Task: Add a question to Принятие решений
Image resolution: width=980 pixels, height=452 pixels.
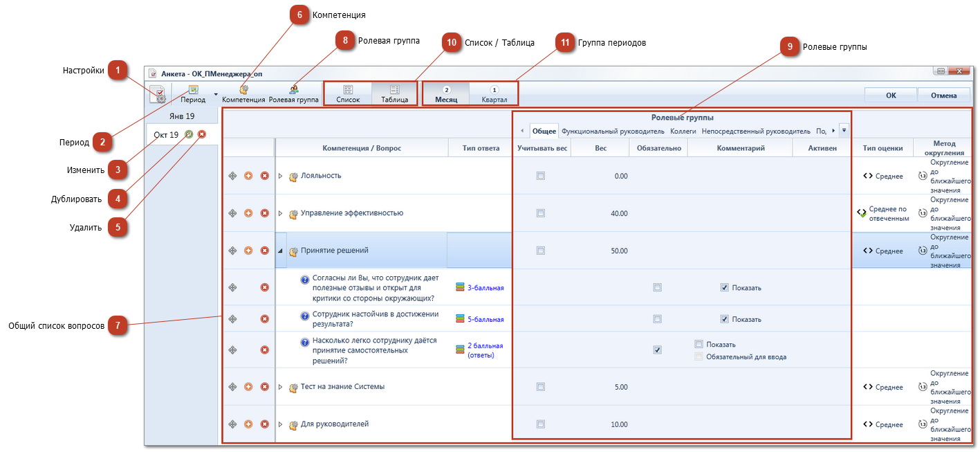Action: [248, 251]
